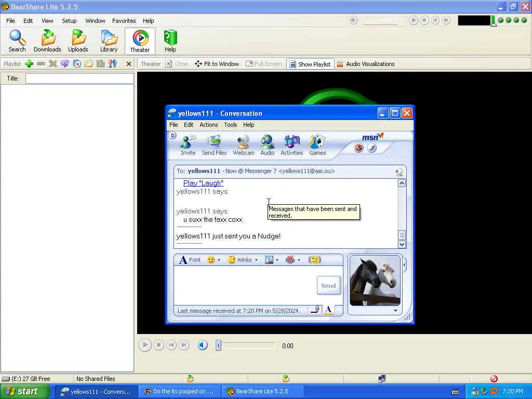
Task: Click the Send button
Action: click(328, 286)
